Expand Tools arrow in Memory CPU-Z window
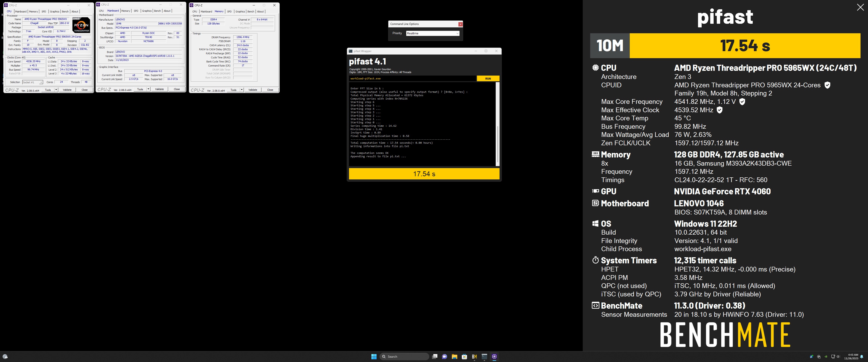Image resolution: width=868 pixels, height=362 pixels. coord(242,90)
